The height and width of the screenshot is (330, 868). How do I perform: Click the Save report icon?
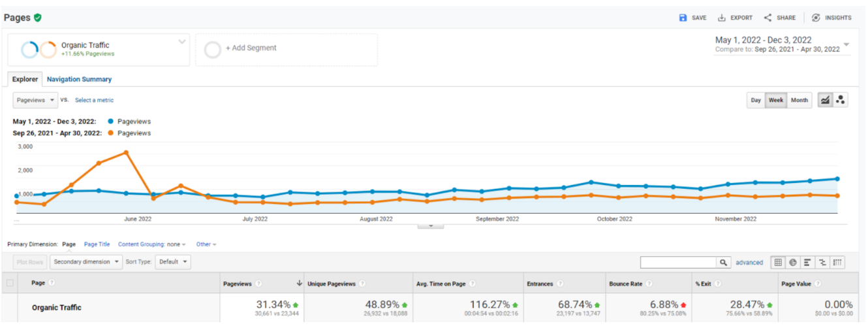[x=683, y=18]
